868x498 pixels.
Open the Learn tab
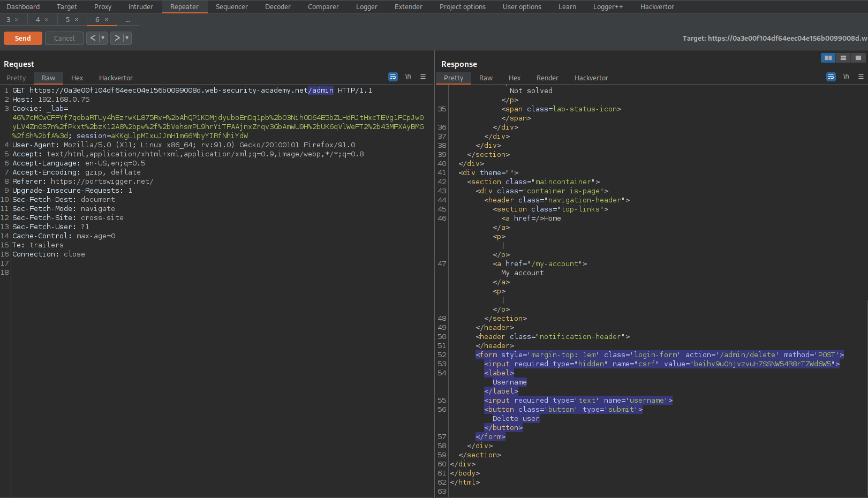coord(568,7)
